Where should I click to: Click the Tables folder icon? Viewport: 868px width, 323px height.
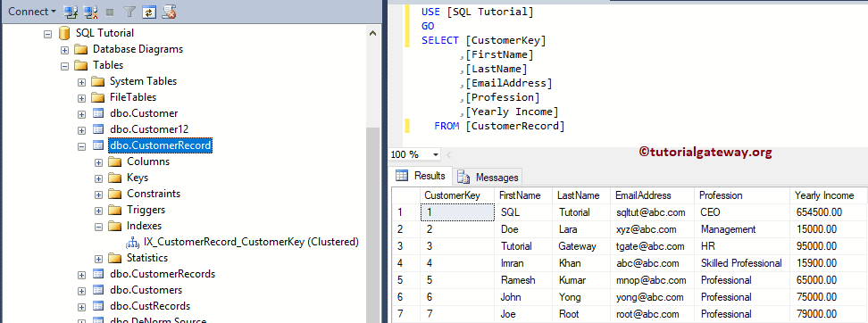pos(81,65)
